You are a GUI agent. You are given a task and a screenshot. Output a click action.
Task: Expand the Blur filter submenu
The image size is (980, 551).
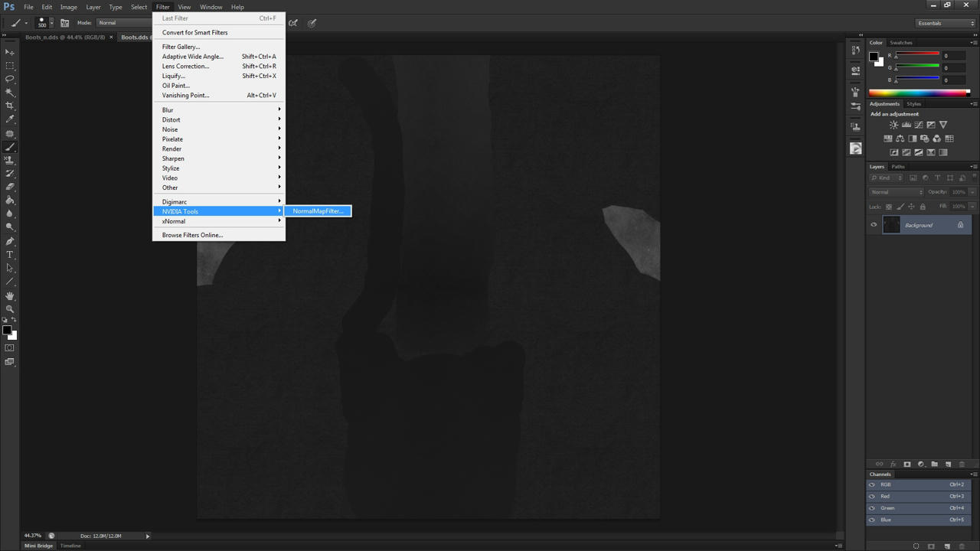(x=218, y=110)
